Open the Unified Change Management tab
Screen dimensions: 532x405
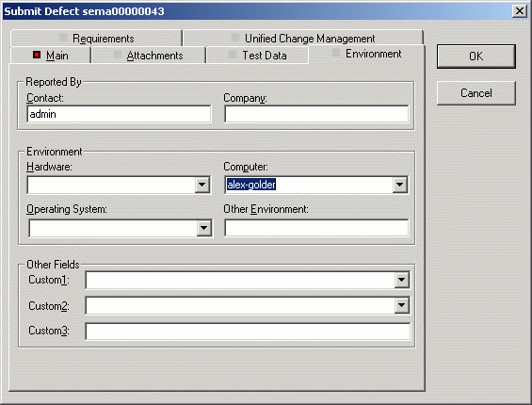coord(303,39)
